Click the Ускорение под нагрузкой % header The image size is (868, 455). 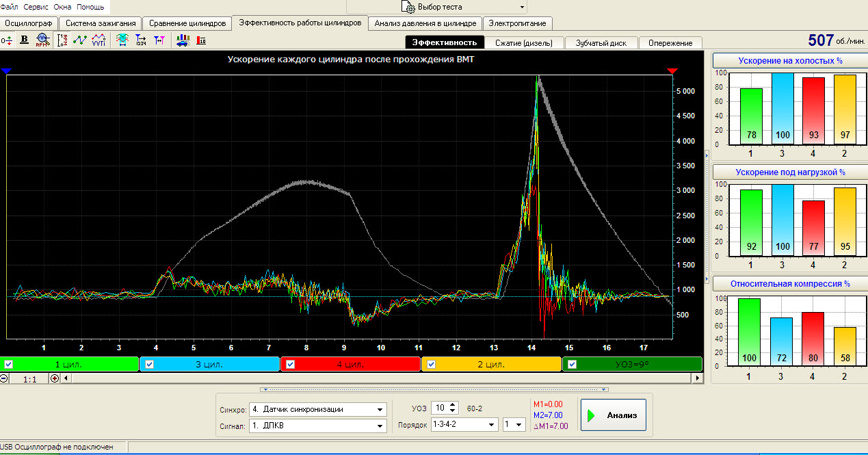pos(790,172)
